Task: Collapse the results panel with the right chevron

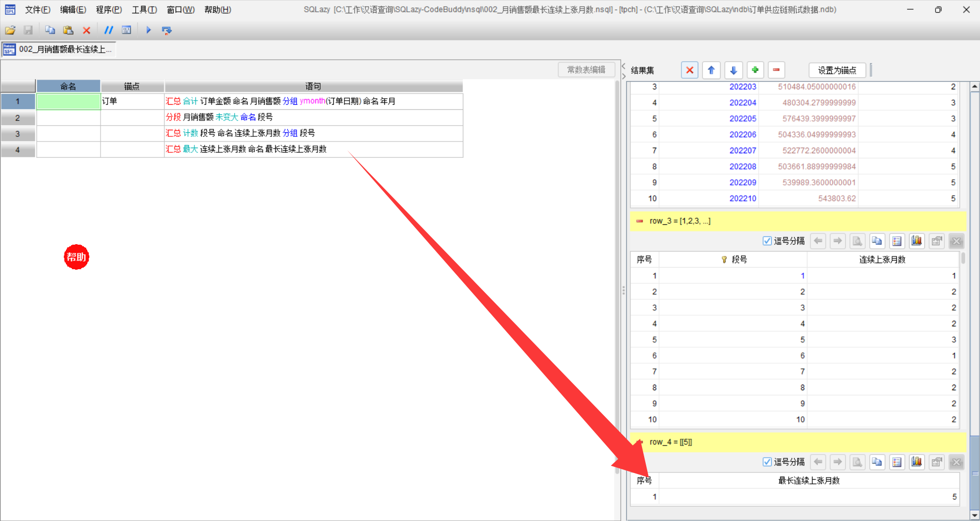Action: point(624,76)
